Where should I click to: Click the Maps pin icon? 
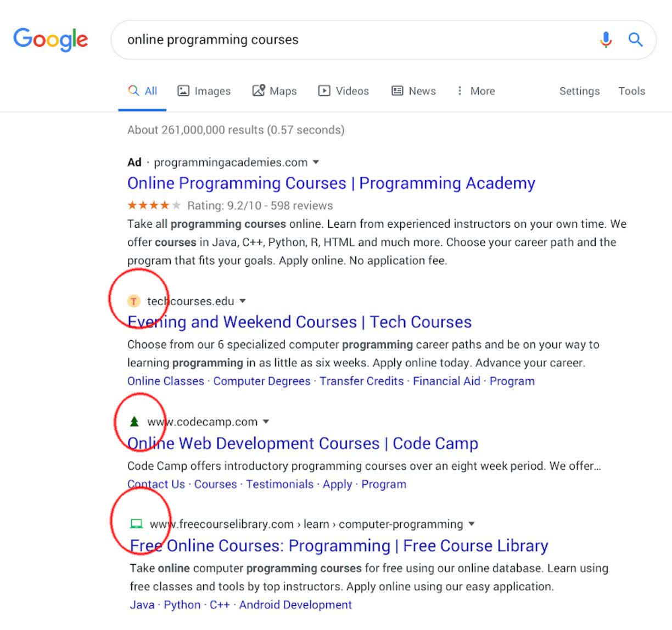point(259,90)
